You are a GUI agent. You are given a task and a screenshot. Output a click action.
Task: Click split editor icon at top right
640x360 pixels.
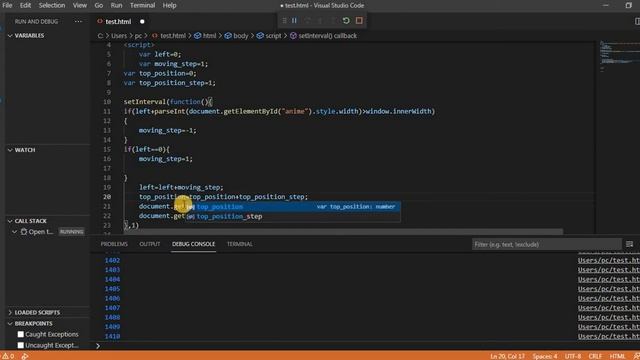point(637,21)
